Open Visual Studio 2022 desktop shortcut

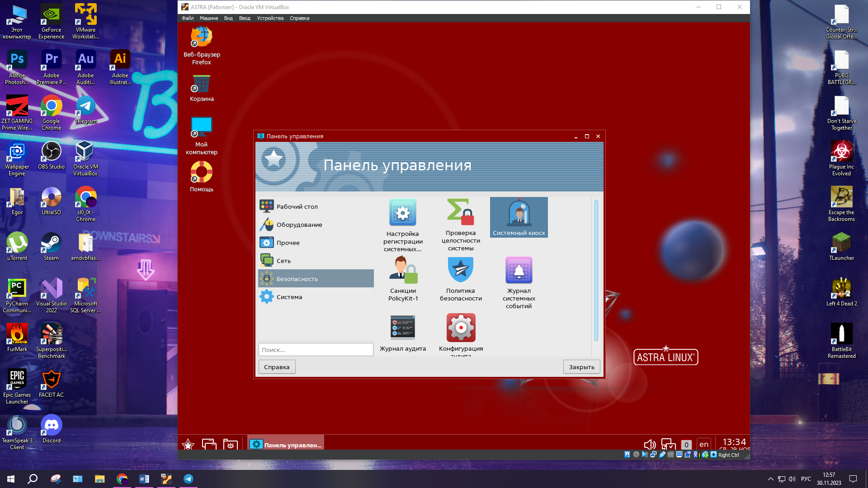click(x=51, y=296)
